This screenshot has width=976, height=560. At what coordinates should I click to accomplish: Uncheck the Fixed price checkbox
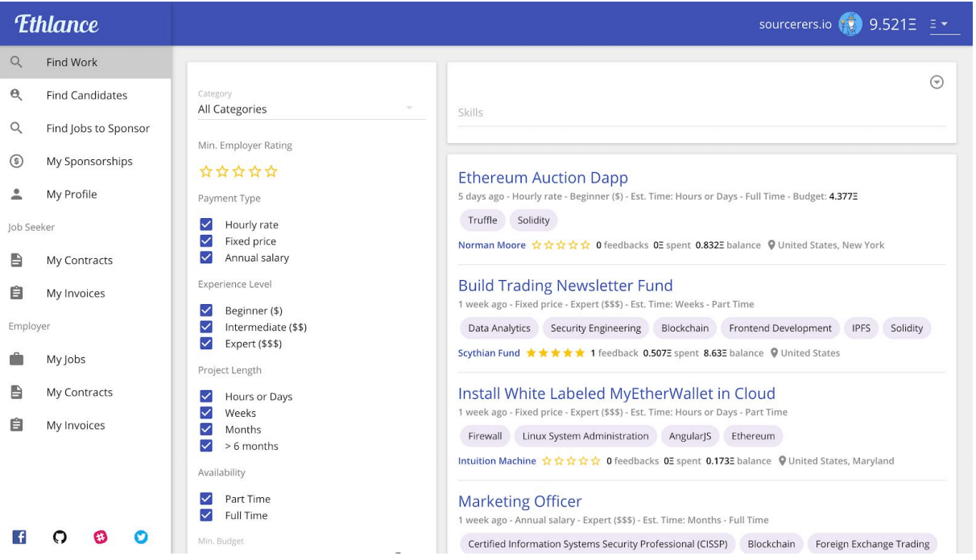coord(206,241)
